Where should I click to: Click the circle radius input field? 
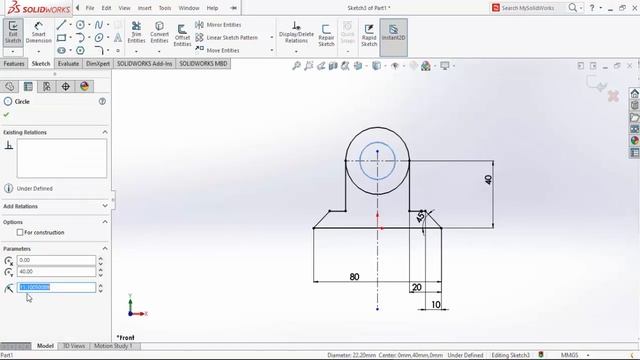[x=56, y=287]
